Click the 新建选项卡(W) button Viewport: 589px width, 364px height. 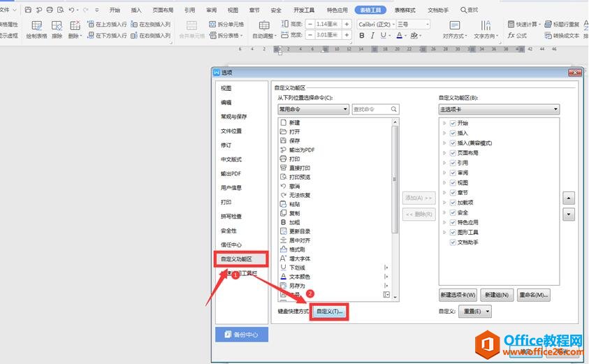coord(458,295)
